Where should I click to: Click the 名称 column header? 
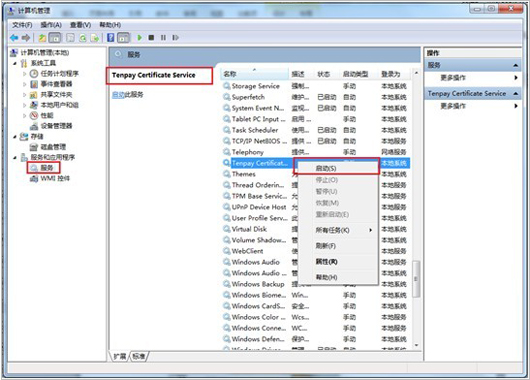(x=230, y=74)
